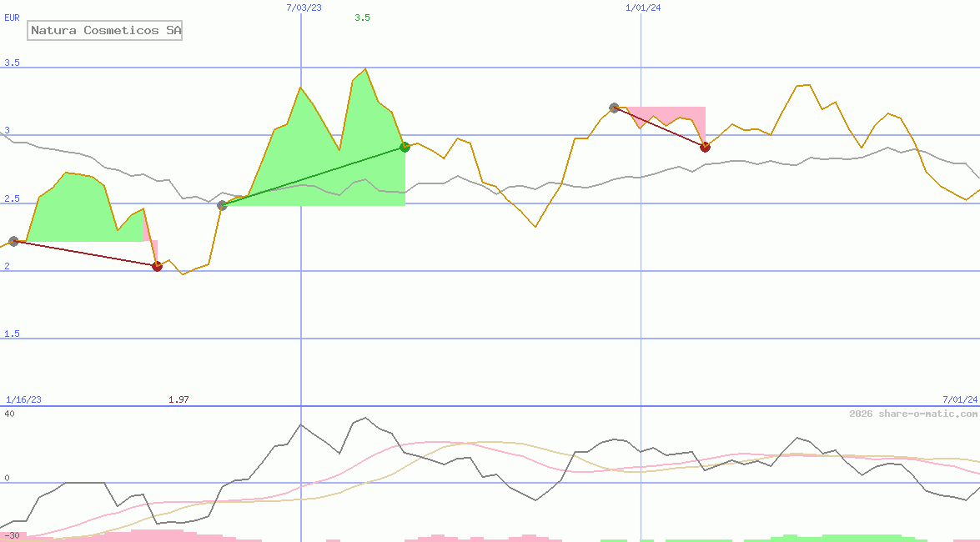This screenshot has height=542, width=980.
Task: Click the green 3.5 peak value label
Action: [362, 18]
